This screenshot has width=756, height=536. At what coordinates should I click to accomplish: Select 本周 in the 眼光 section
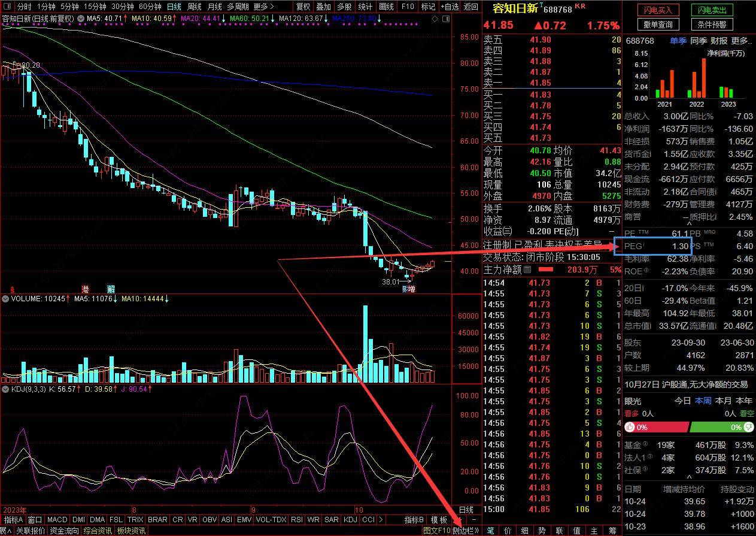click(703, 401)
